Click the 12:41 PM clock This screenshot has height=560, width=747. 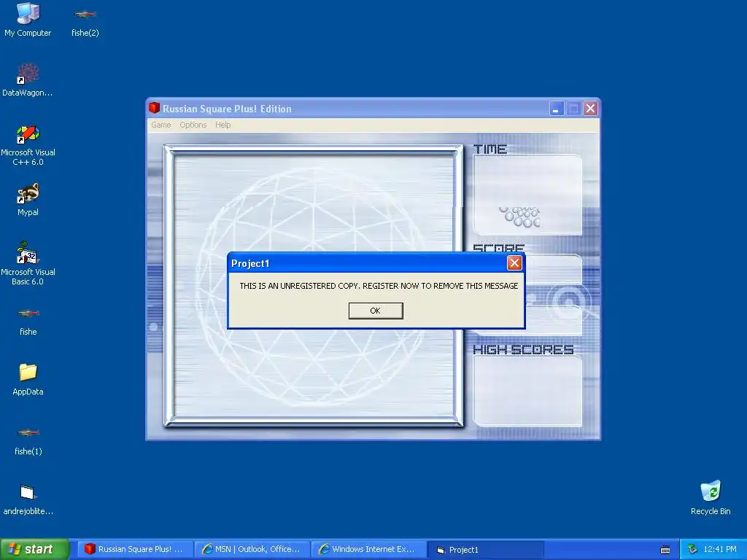click(x=719, y=549)
